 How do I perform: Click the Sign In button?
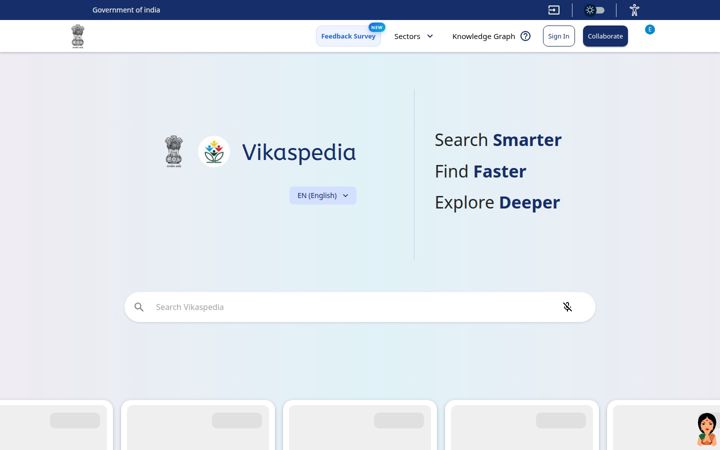tap(558, 36)
